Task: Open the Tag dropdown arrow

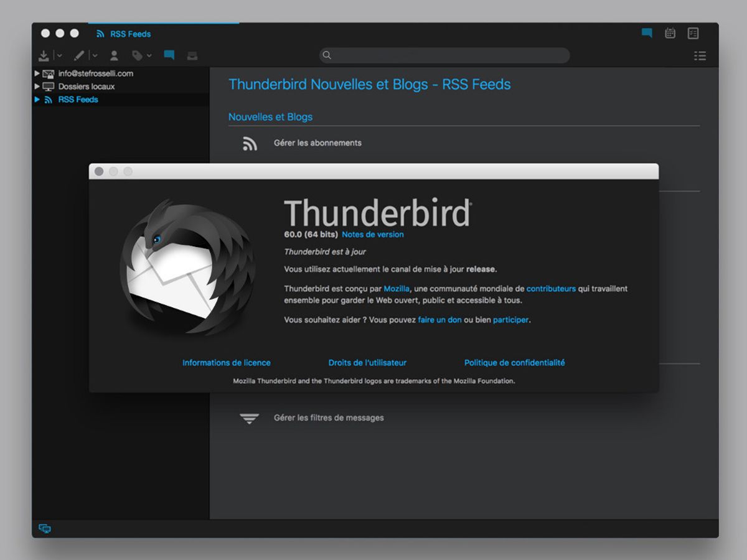Action: (149, 56)
